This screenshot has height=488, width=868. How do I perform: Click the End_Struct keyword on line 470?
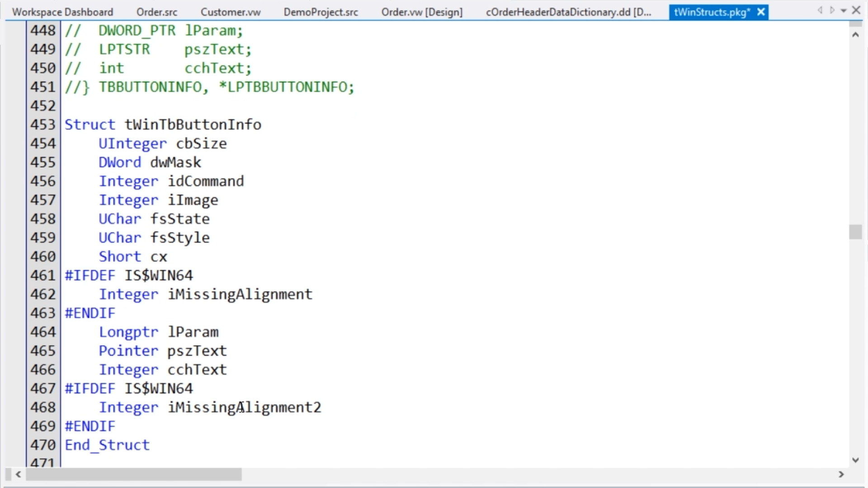tap(107, 445)
